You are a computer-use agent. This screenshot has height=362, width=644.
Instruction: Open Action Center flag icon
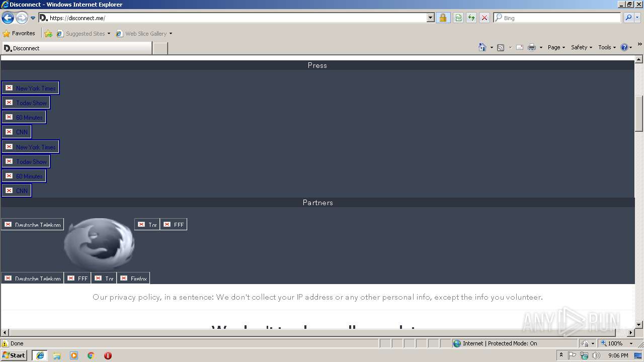[x=573, y=355]
